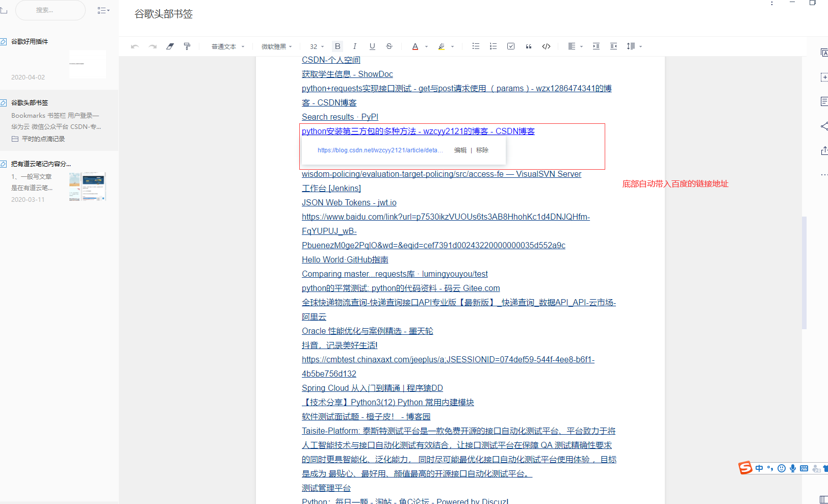Open the 把有道云笔记内容分... note
Screen dimensions: 828x504
[x=59, y=181]
